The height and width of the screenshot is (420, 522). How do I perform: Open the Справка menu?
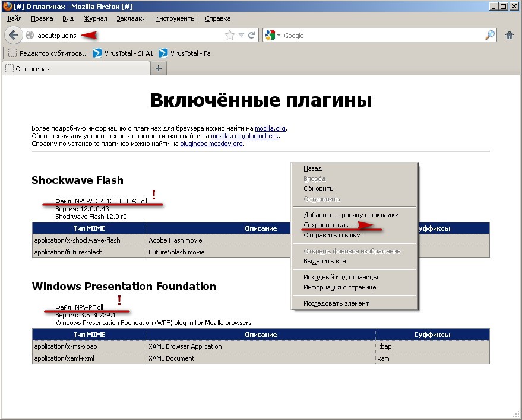[218, 18]
